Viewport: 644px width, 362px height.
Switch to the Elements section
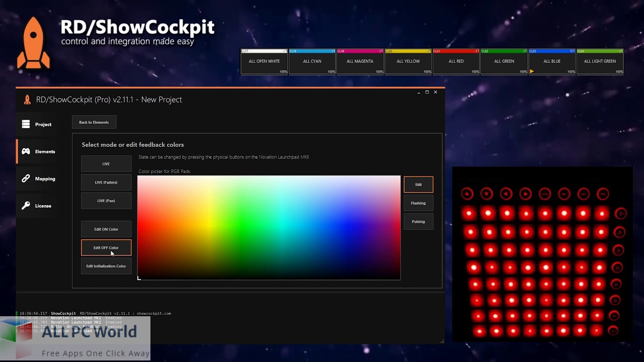[40, 151]
